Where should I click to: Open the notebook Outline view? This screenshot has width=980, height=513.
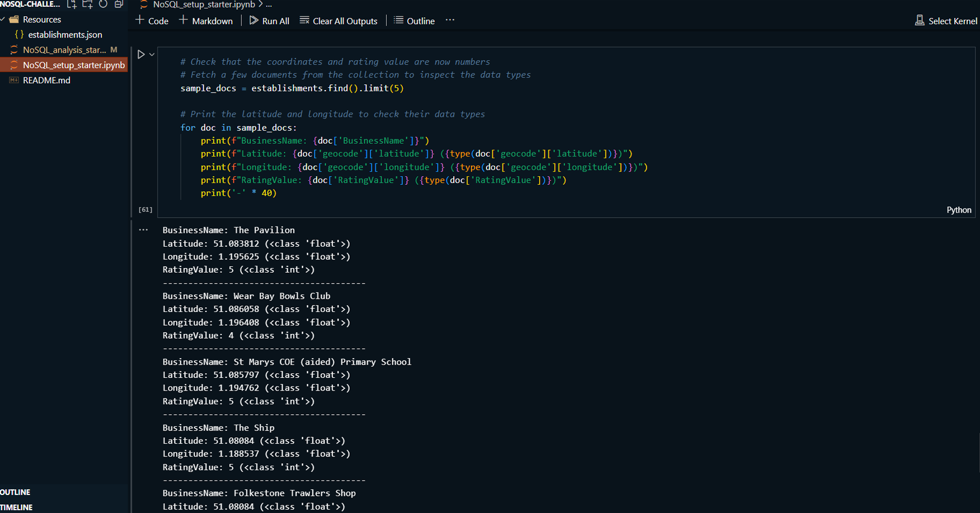414,21
